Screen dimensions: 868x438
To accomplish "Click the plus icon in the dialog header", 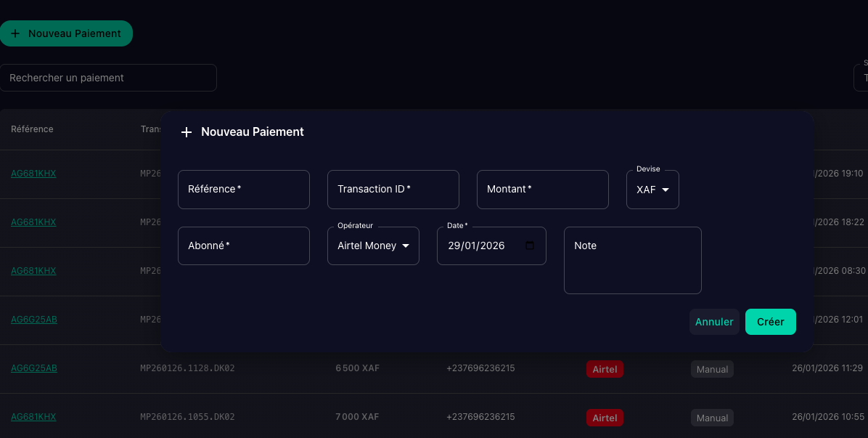I will point(186,131).
